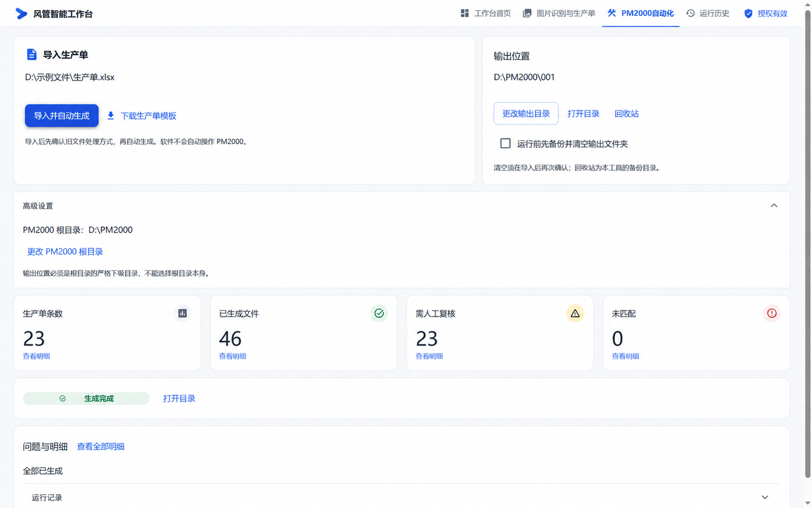Image resolution: width=812 pixels, height=508 pixels.
Task: Click the tools icon next to PM2000自动化
Action: 612,13
